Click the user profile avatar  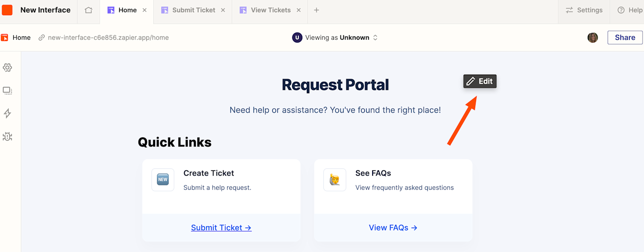pyautogui.click(x=592, y=38)
